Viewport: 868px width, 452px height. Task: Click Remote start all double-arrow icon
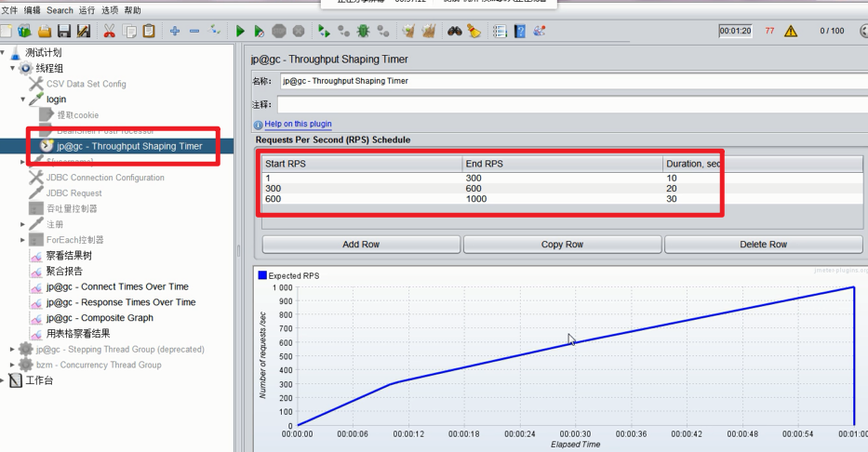click(325, 31)
